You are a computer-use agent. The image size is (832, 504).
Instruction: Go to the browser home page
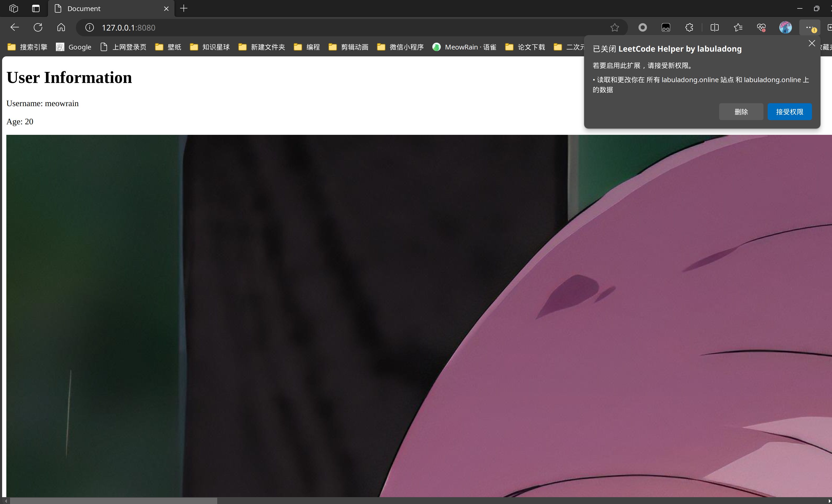point(61,27)
